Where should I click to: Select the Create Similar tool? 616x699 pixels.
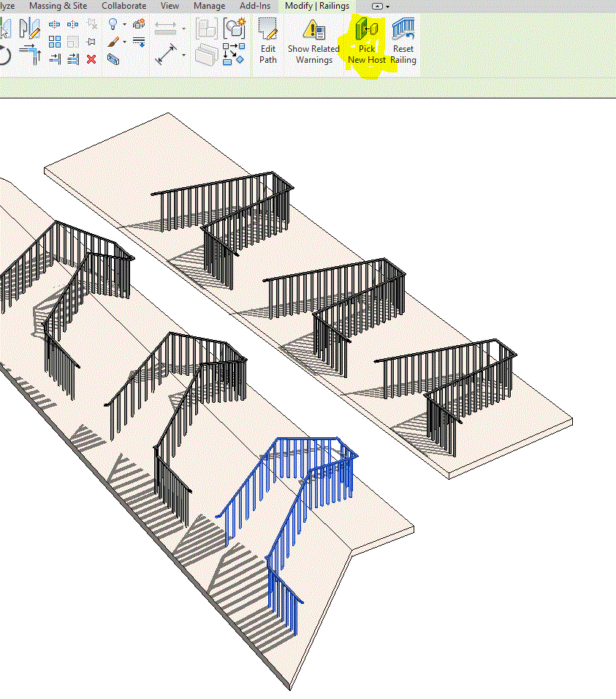(139, 25)
